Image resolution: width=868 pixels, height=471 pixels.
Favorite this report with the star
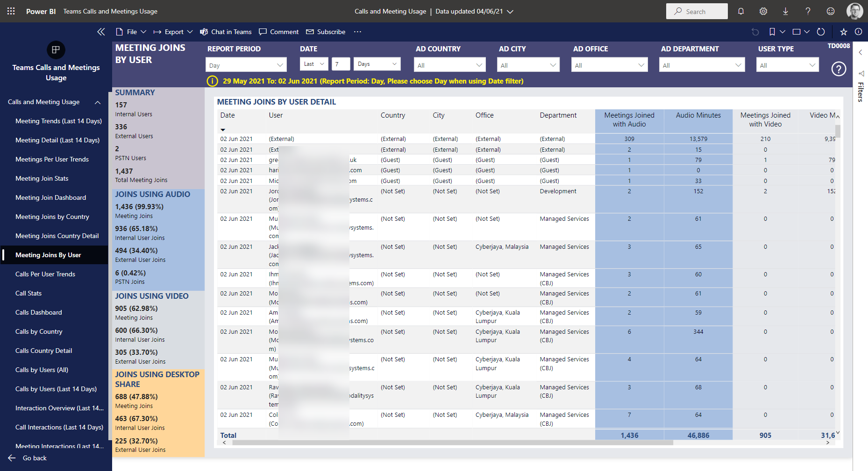[844, 32]
